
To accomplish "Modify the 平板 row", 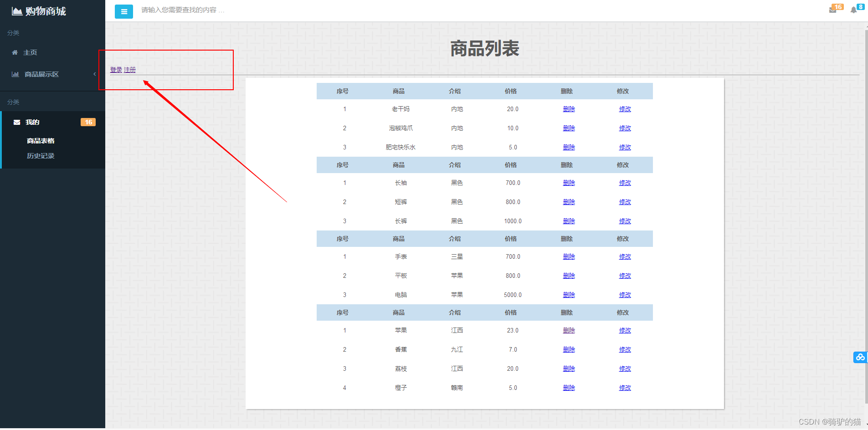I will (625, 276).
